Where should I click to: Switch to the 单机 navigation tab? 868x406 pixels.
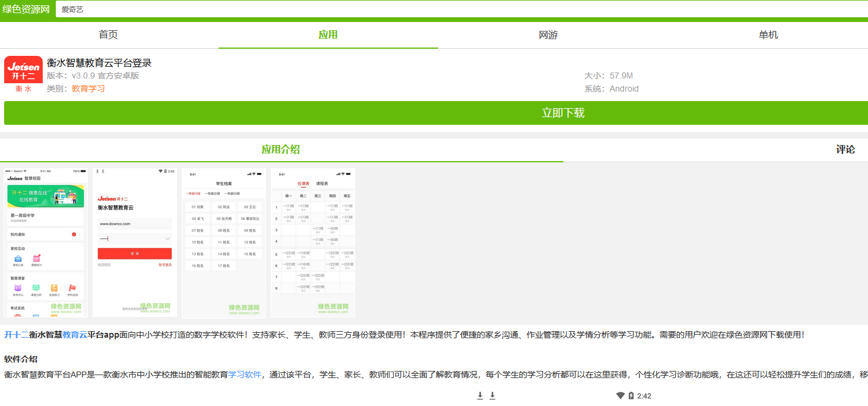click(768, 34)
